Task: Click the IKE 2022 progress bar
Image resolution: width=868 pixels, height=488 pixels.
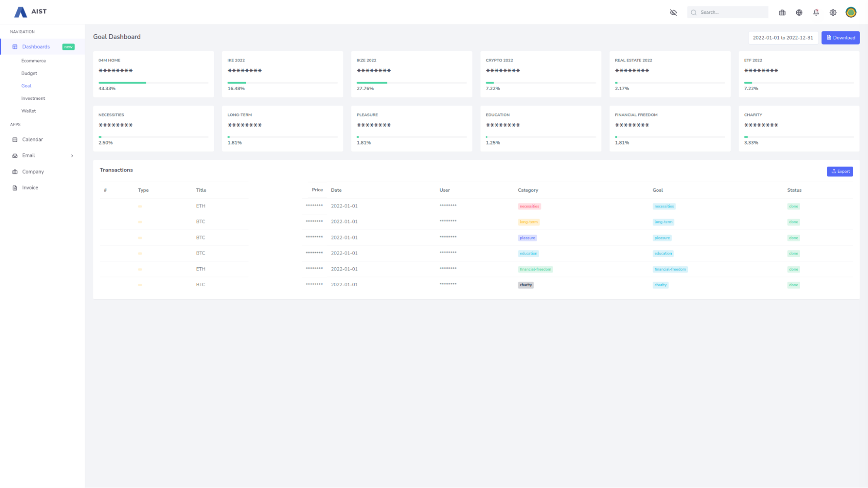Action: 282,83
